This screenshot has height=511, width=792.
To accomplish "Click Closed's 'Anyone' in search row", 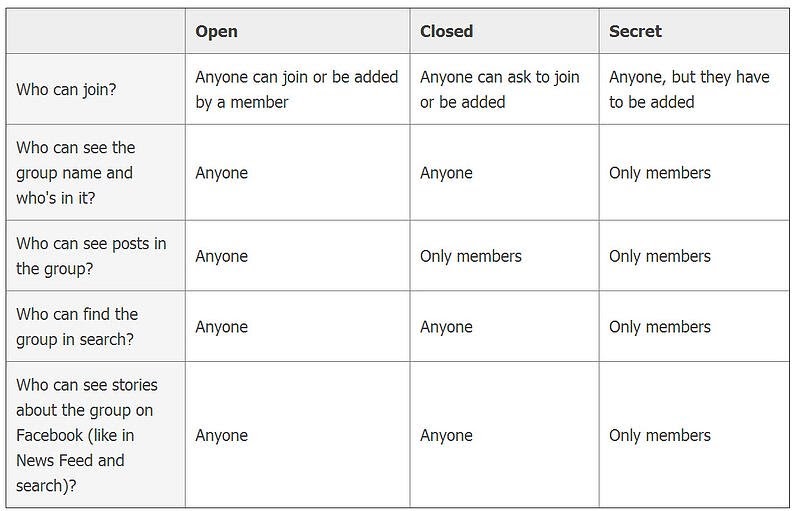I will (x=446, y=327).
